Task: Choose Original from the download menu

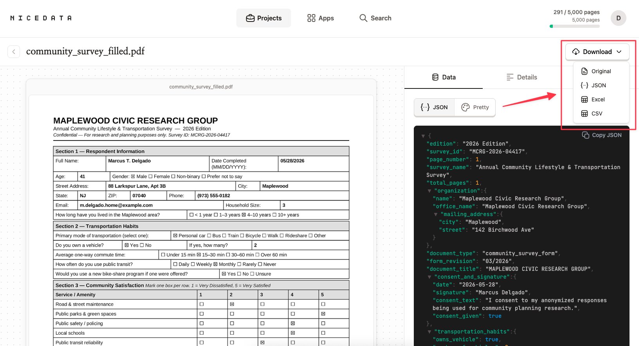Action: (601, 71)
